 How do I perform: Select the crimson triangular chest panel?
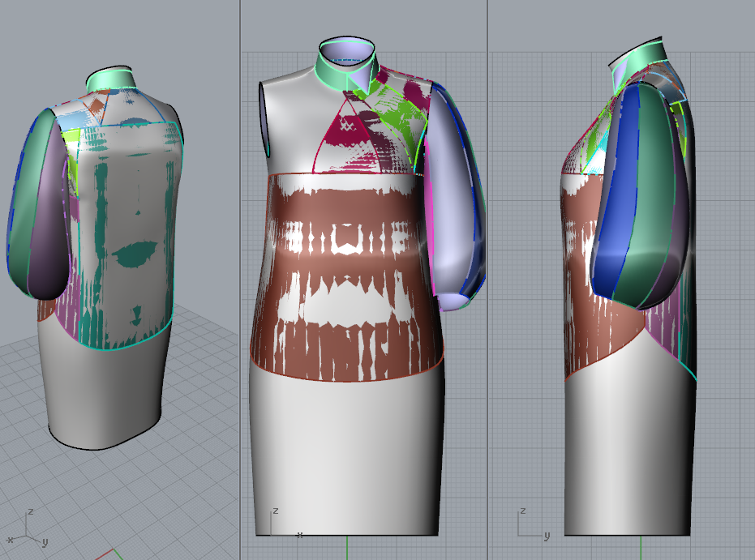pyautogui.click(x=345, y=139)
